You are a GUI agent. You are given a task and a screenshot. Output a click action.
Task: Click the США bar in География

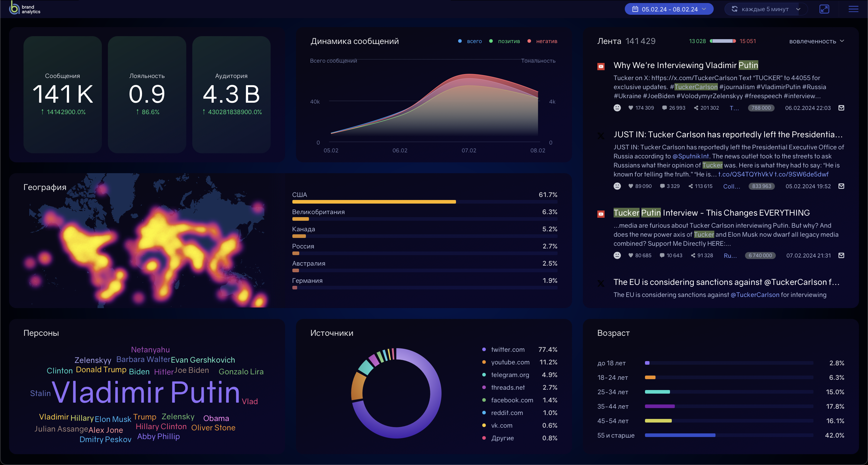[374, 202]
